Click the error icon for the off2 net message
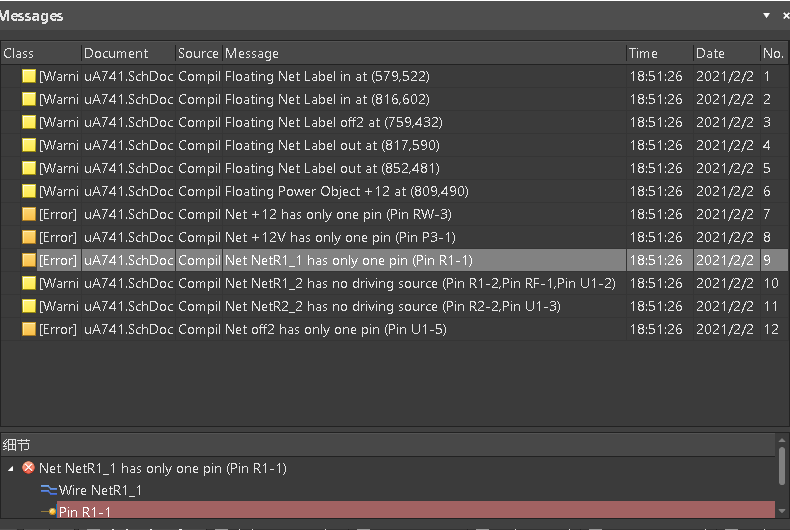This screenshot has height=530, width=790. [29, 329]
